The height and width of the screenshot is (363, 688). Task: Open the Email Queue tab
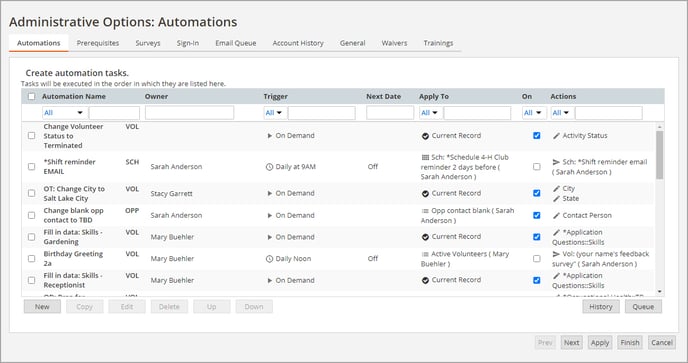click(x=236, y=43)
